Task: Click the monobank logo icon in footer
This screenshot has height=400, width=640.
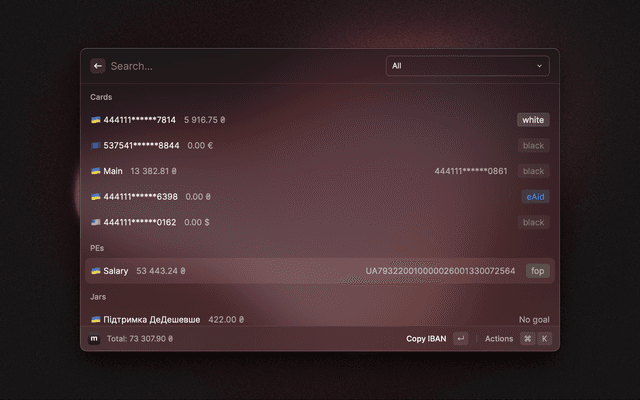Action: click(x=94, y=339)
